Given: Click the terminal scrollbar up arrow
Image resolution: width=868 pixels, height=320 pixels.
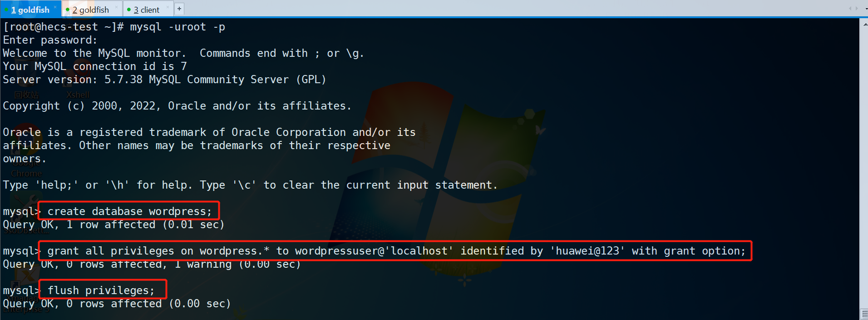Looking at the screenshot, I should [864, 24].
